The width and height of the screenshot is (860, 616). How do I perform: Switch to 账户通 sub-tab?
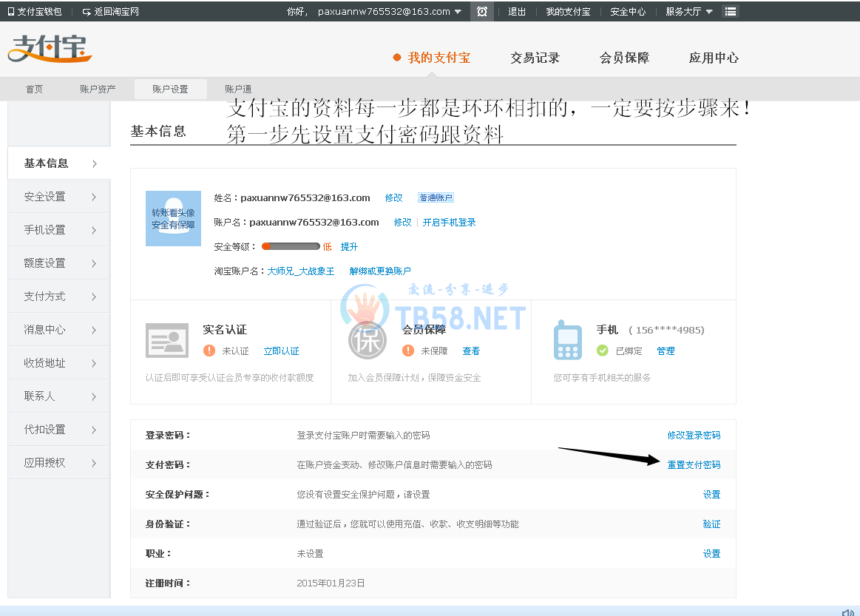pyautogui.click(x=238, y=89)
